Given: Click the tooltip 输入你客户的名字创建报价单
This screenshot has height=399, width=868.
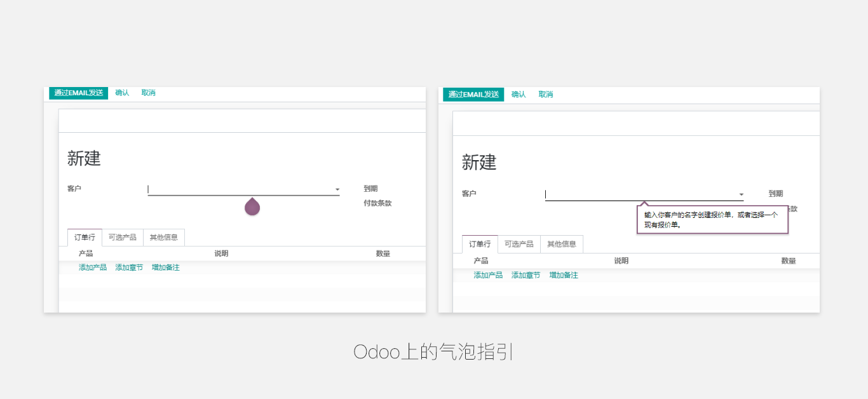Looking at the screenshot, I should click(x=712, y=219).
